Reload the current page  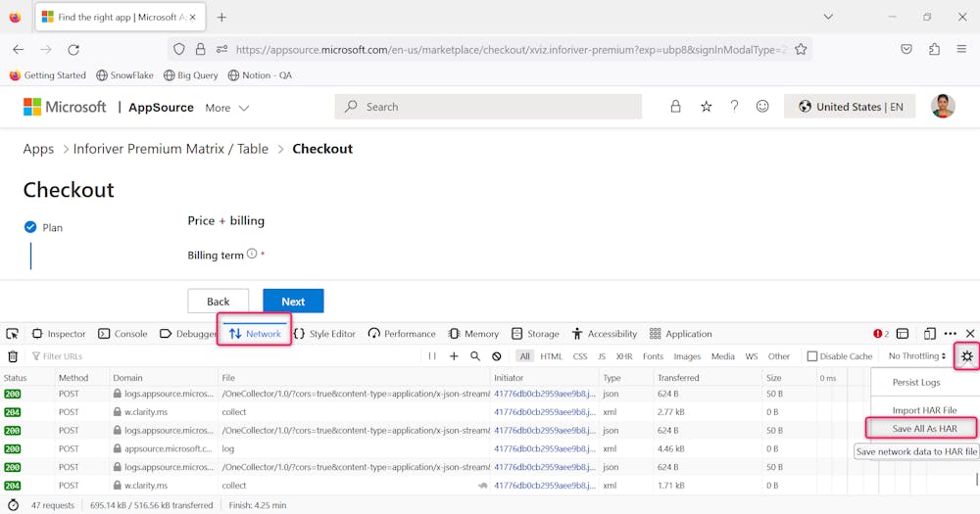pyautogui.click(x=73, y=49)
